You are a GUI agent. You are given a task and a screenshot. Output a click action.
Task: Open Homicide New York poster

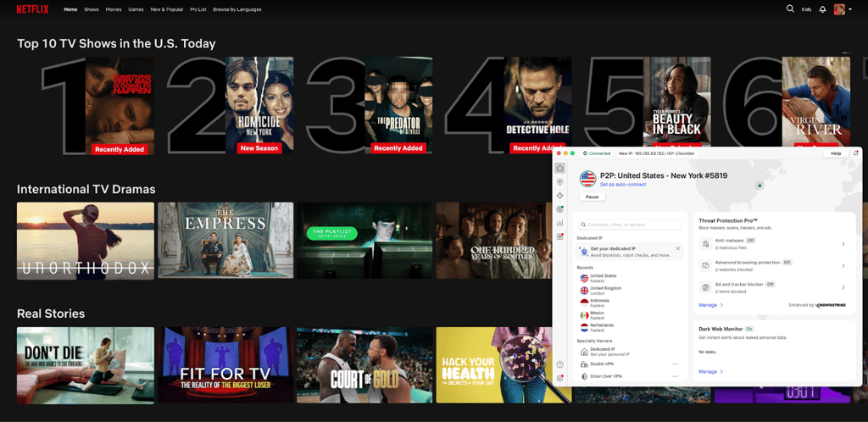[x=259, y=105]
